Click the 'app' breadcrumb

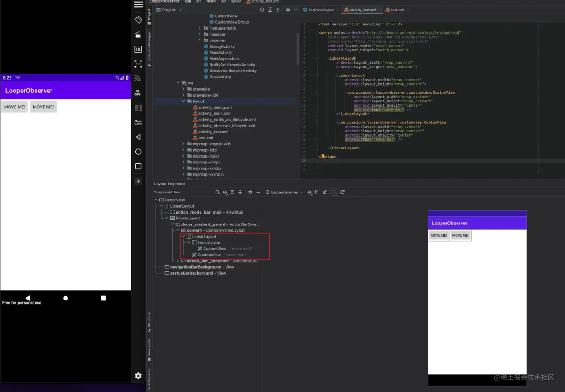pos(188,2)
